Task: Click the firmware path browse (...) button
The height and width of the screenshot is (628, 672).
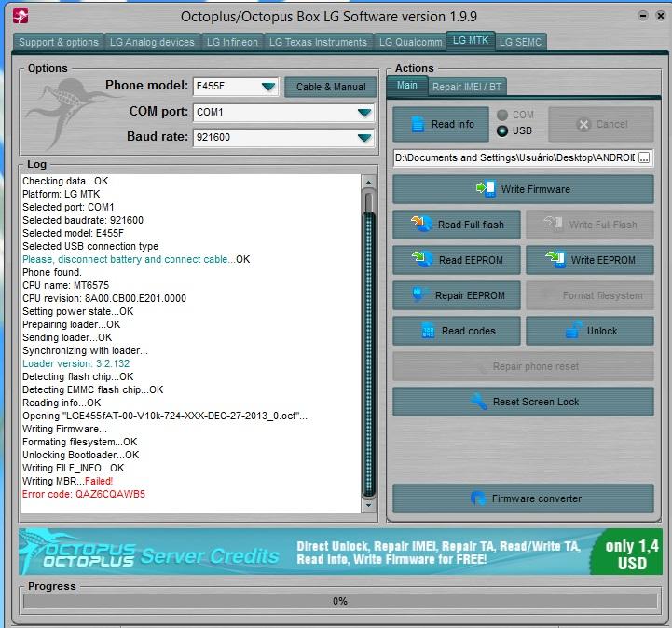Action: [x=644, y=157]
